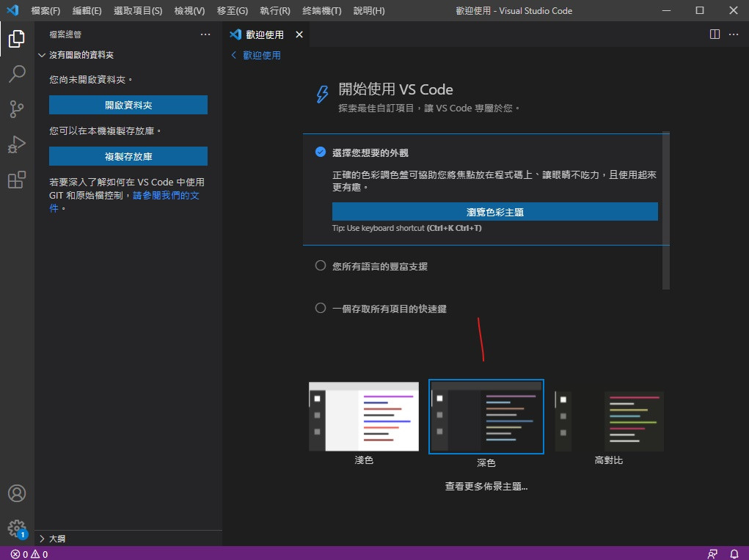Click the walkthrough steps vertical scrollbar
Screen dimensions: 749x560
click(666, 210)
